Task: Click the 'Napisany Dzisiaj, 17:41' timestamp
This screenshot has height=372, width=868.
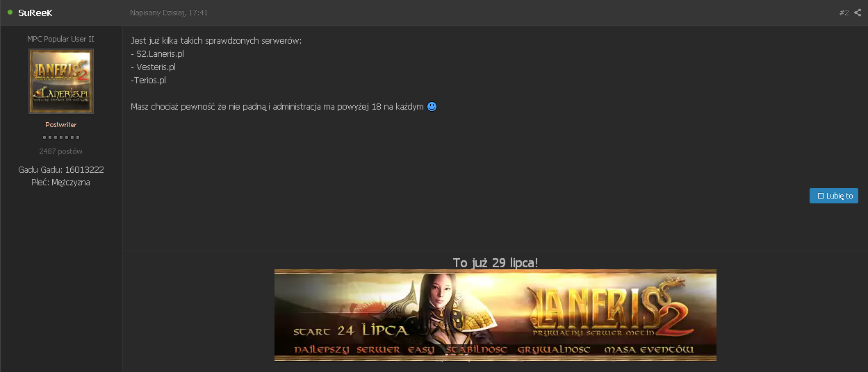Action: pyautogui.click(x=169, y=12)
